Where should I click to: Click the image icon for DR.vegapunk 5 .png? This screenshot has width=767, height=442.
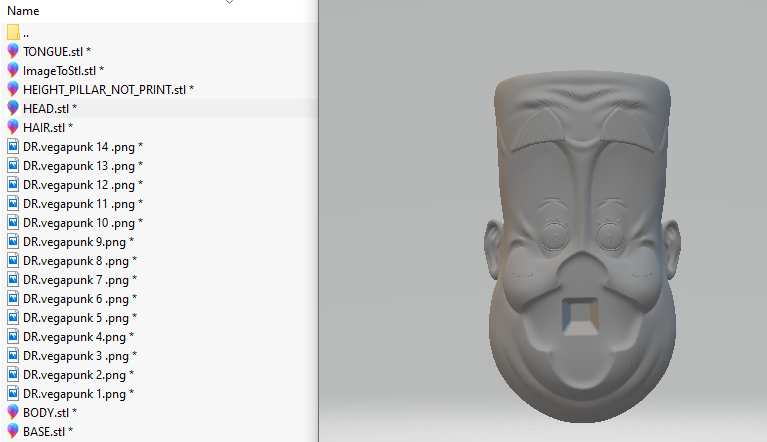tap(13, 317)
